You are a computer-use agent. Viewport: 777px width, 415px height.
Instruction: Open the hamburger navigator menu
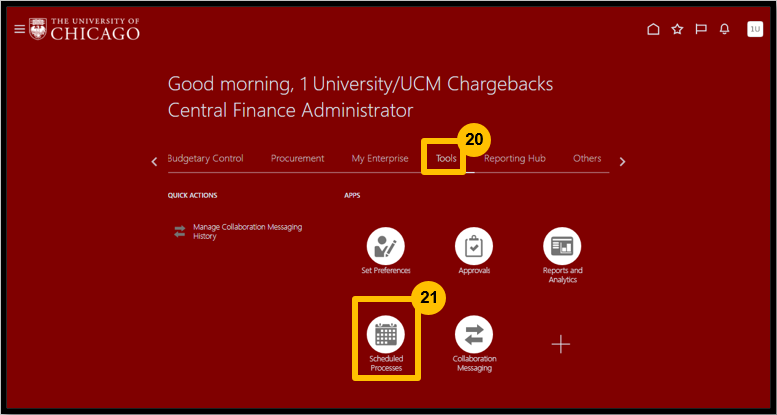[x=19, y=29]
